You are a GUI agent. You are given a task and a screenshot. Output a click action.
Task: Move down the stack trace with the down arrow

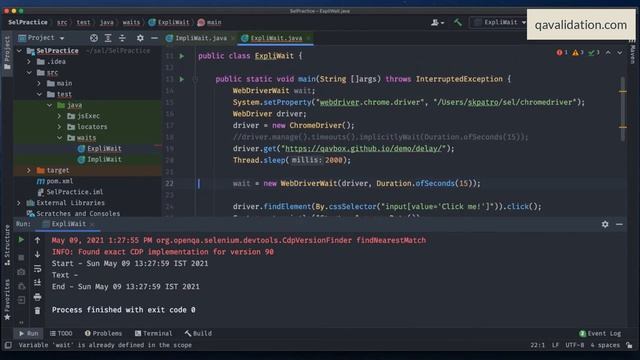(37, 254)
